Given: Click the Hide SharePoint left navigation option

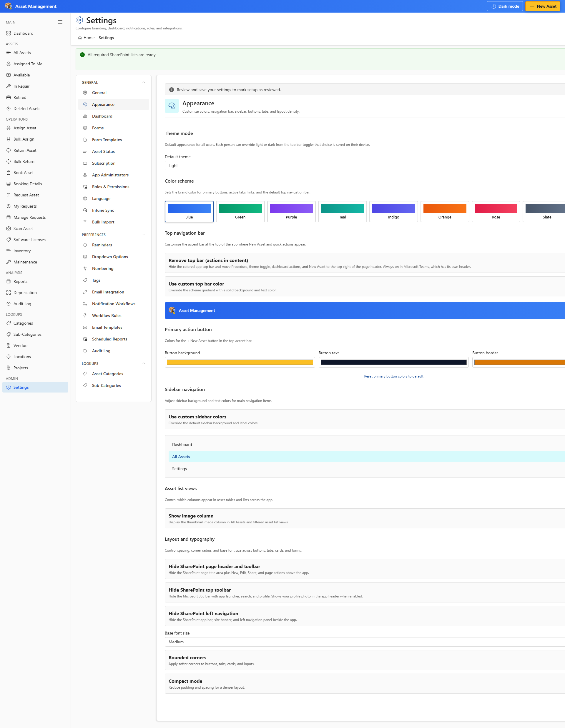Looking at the screenshot, I should click(x=365, y=616).
